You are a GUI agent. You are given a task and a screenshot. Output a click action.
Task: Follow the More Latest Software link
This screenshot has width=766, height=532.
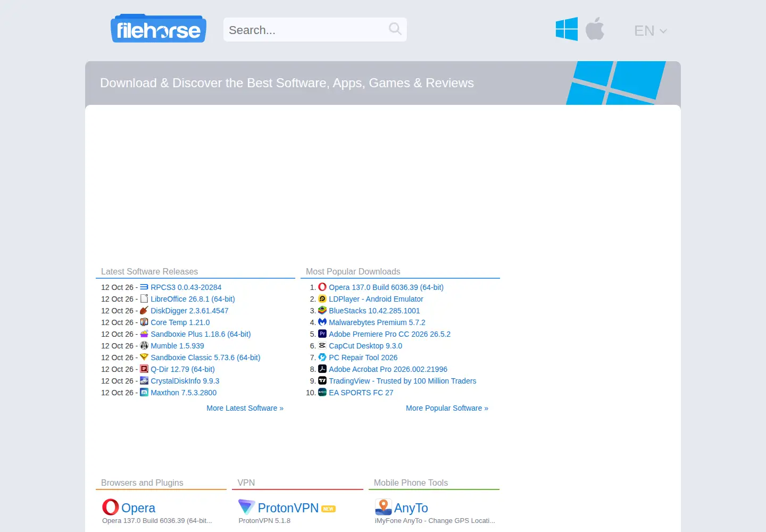coord(245,408)
